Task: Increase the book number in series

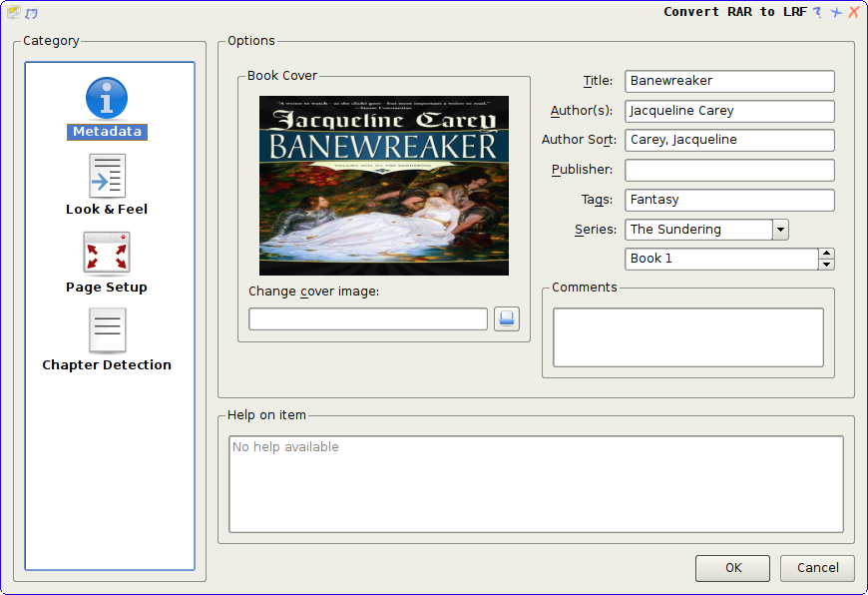Action: (826, 254)
